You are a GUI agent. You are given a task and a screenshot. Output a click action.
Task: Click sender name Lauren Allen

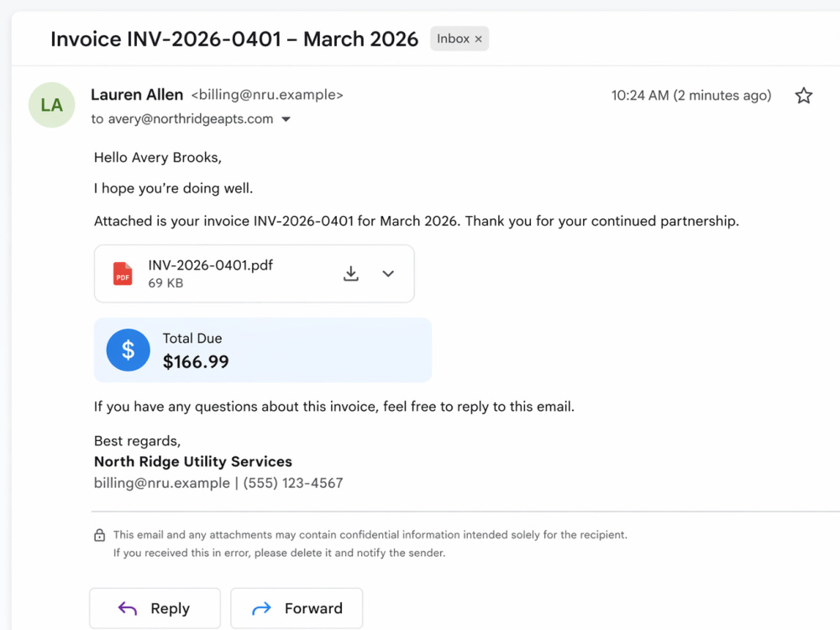click(x=137, y=95)
